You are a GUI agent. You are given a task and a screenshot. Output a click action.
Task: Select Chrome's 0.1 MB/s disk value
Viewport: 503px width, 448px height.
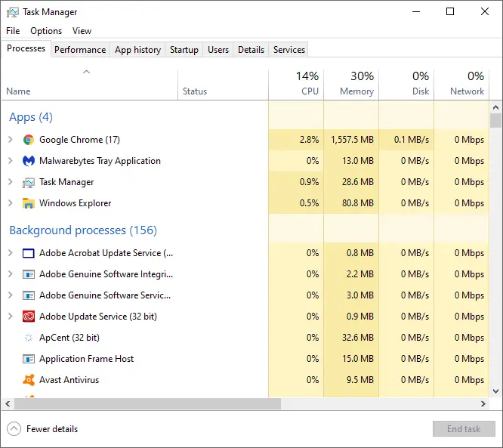pyautogui.click(x=412, y=140)
